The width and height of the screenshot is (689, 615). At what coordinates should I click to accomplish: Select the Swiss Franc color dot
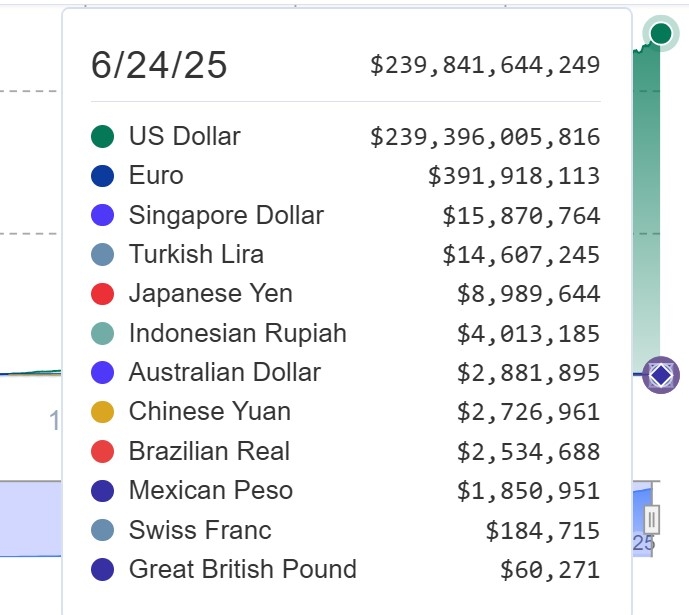pos(102,530)
